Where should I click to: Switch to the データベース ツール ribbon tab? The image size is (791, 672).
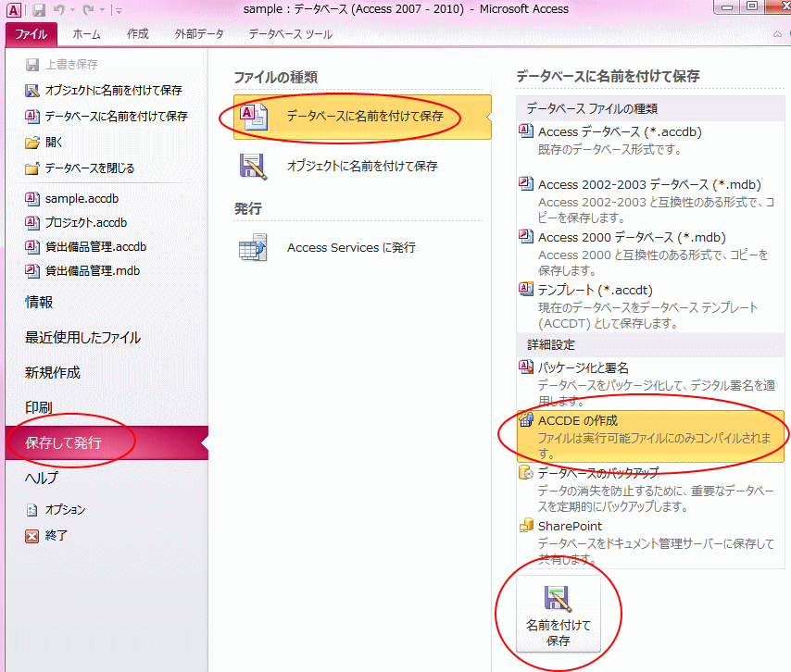[290, 34]
